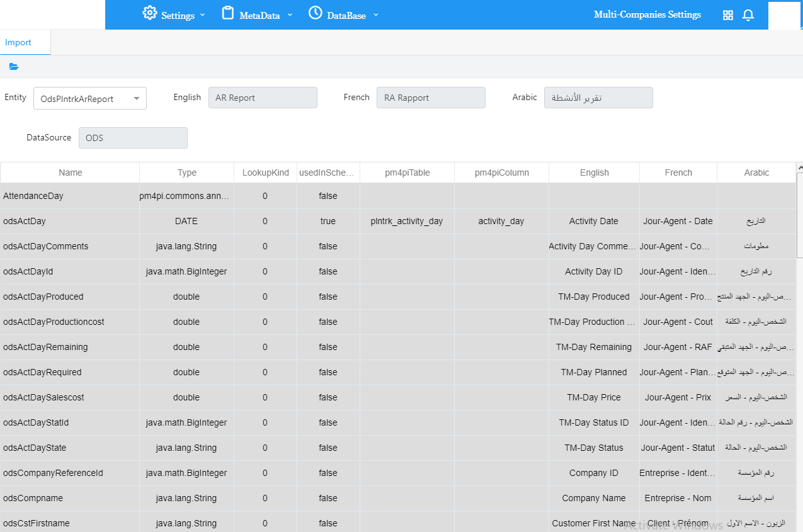
Task: Click Multi-Companies Settings link
Action: coord(647,14)
